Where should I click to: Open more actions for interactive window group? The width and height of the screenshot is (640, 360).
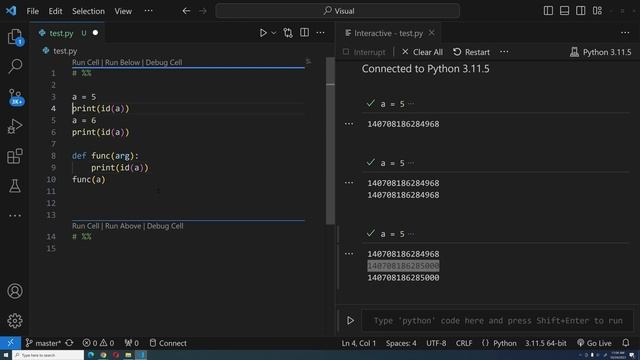pyautogui.click(x=625, y=33)
